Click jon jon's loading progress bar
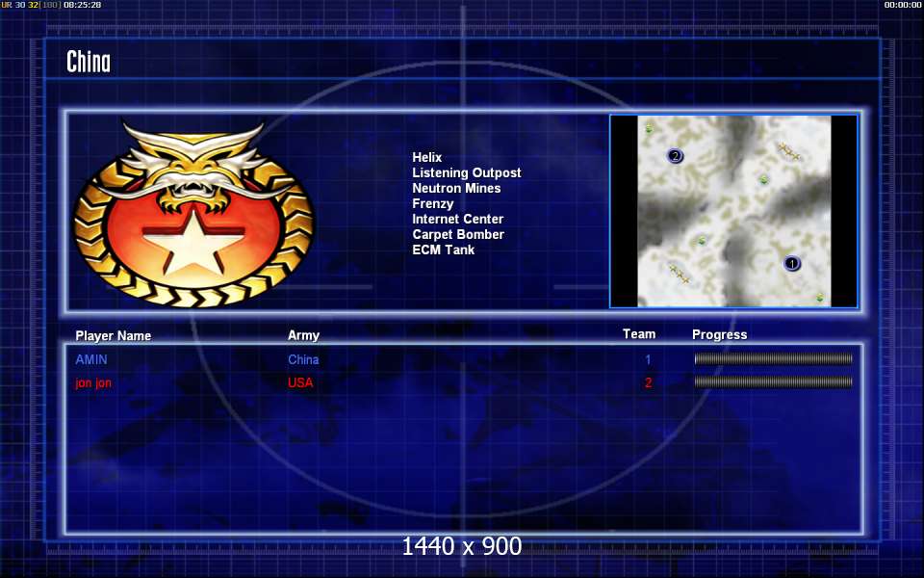 [x=773, y=382]
